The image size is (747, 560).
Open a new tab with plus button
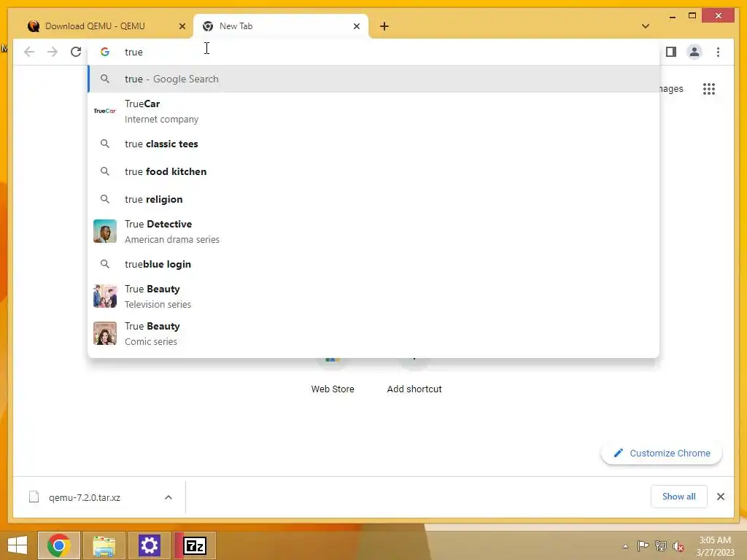[x=384, y=26]
